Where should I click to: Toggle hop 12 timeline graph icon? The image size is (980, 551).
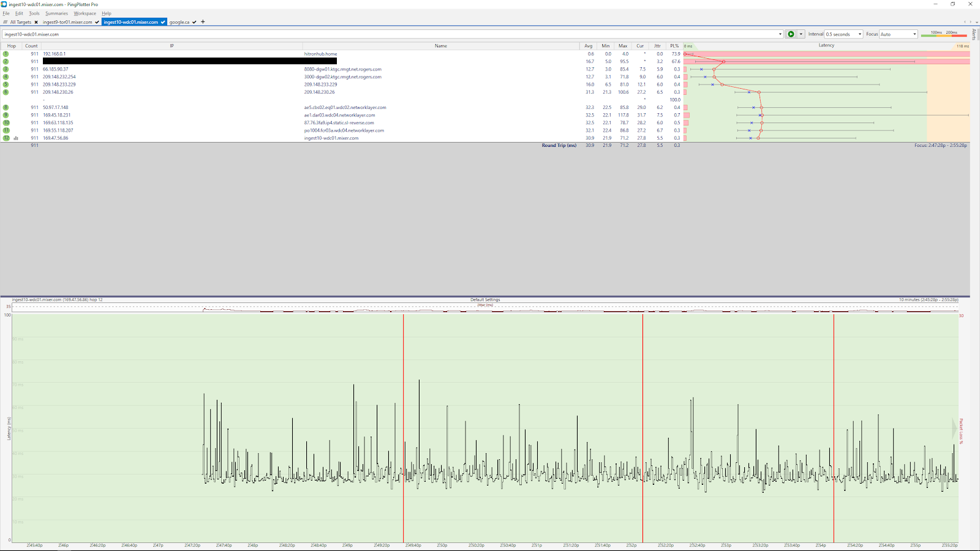16,138
